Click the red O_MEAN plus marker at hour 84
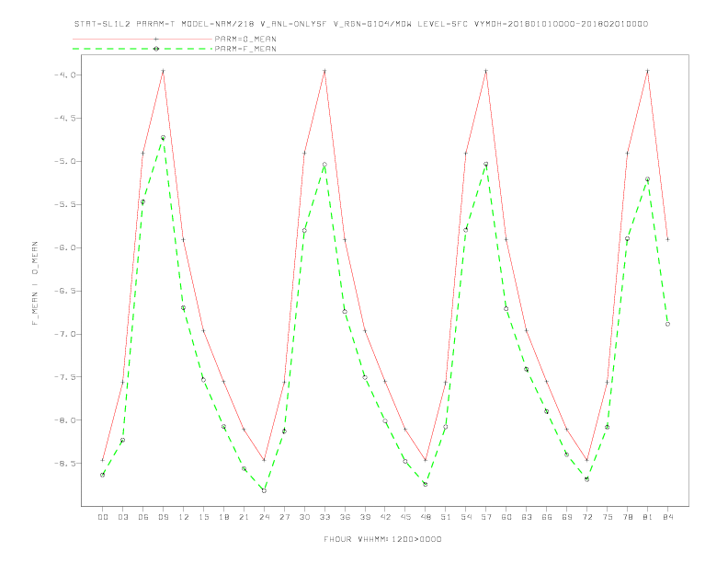The height and width of the screenshot is (563, 728). click(667, 239)
